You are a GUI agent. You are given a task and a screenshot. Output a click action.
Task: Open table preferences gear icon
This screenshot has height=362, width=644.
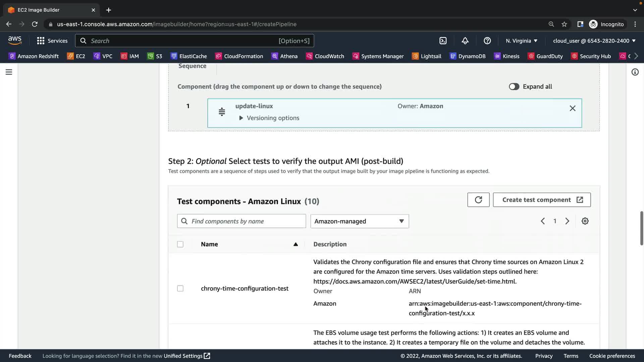tap(585, 221)
